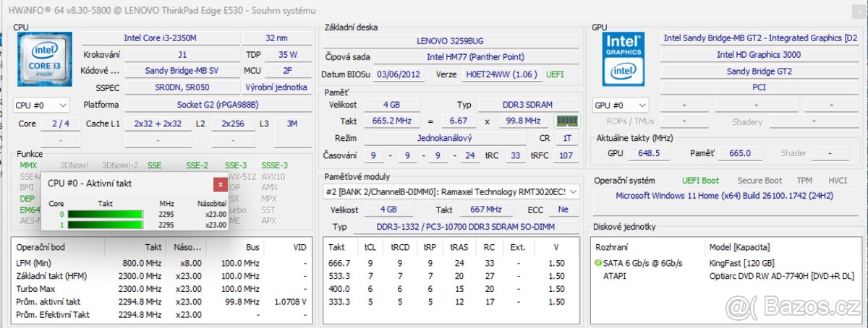868x328 pixels.
Task: Click the Socket G2 (rPGA988B) platform field
Action: coord(218,105)
